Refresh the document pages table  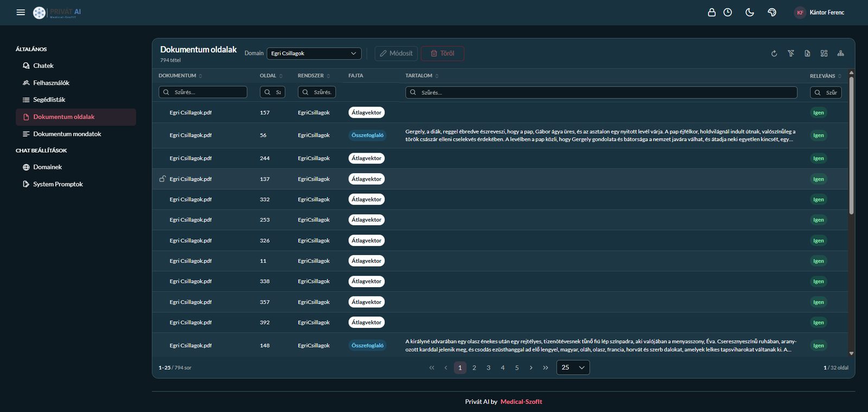[774, 53]
